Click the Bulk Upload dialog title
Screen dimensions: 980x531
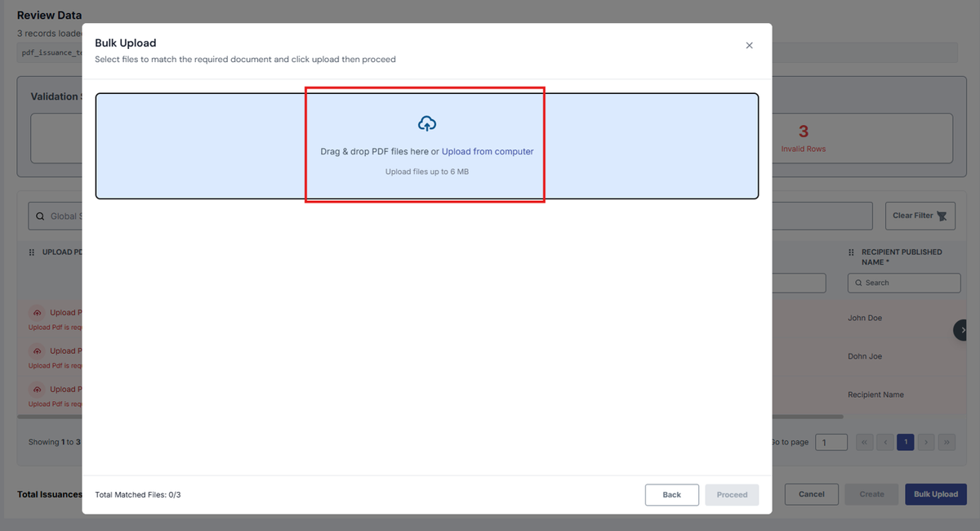[x=126, y=42]
